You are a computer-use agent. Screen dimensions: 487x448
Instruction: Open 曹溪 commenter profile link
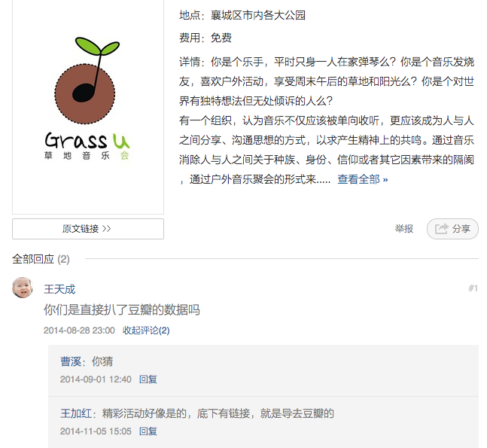click(x=71, y=361)
